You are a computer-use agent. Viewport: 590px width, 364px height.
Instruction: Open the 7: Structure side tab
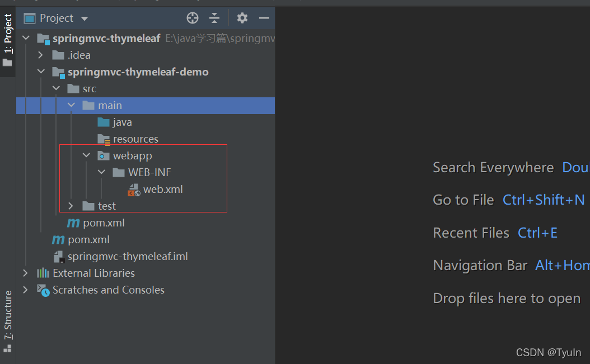pos(8,322)
